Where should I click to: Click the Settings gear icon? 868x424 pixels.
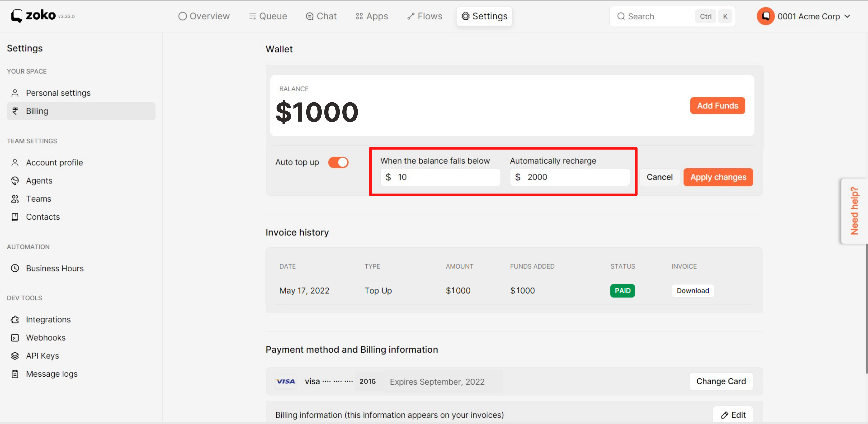point(465,16)
